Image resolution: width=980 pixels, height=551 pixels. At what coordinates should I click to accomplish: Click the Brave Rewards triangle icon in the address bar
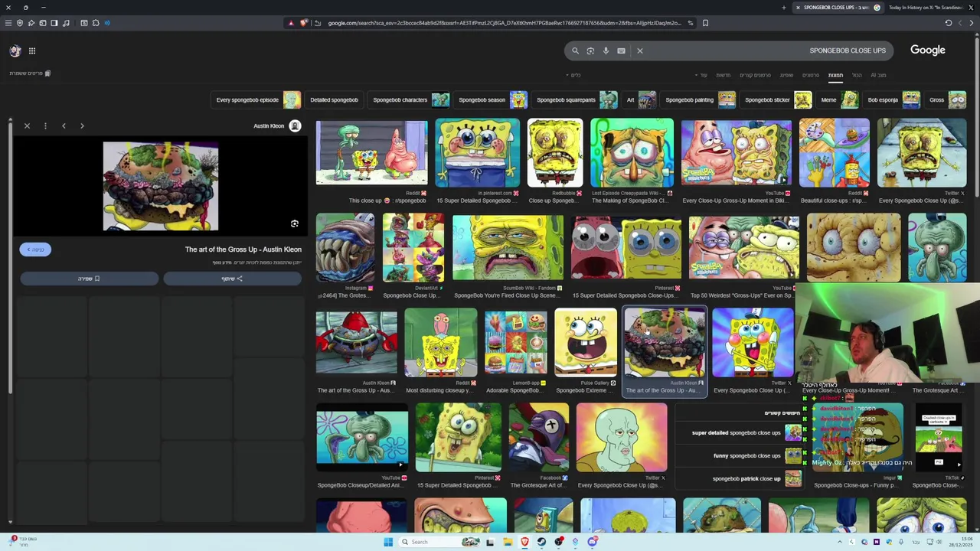(291, 23)
